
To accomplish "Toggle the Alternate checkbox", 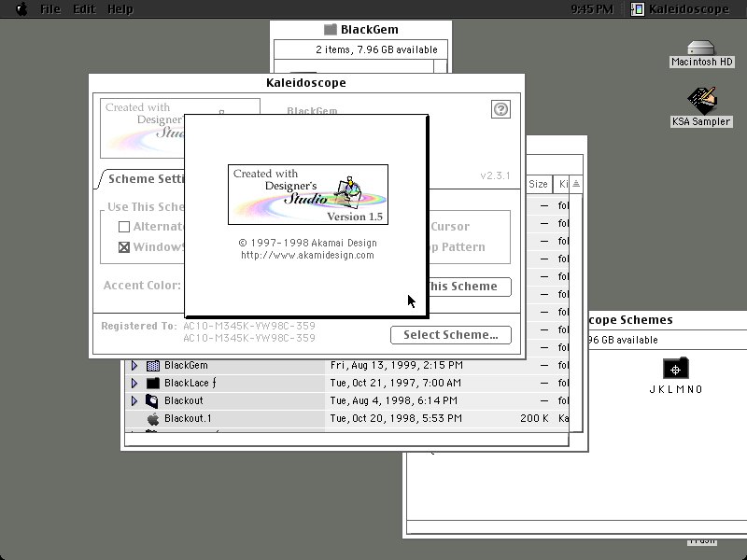I will click(124, 227).
